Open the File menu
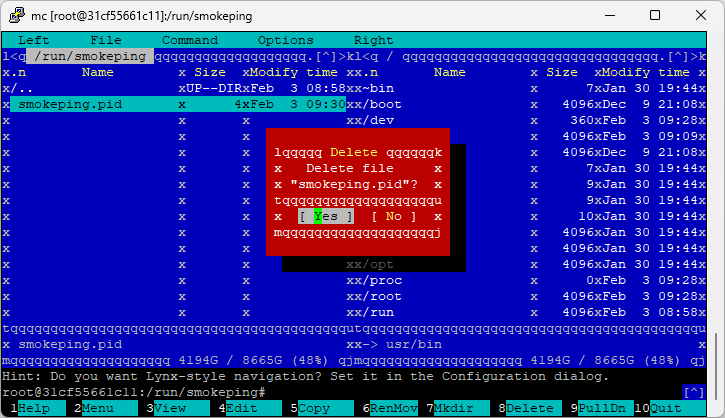 (x=105, y=40)
